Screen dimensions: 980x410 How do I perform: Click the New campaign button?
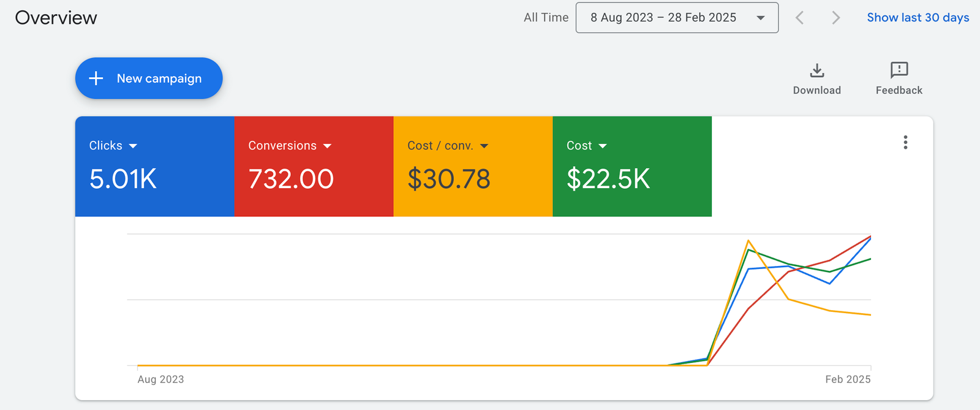point(149,78)
